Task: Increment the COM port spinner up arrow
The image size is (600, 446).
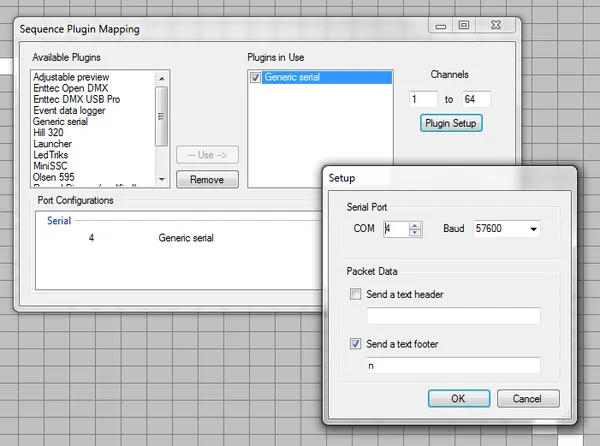Action: click(415, 225)
